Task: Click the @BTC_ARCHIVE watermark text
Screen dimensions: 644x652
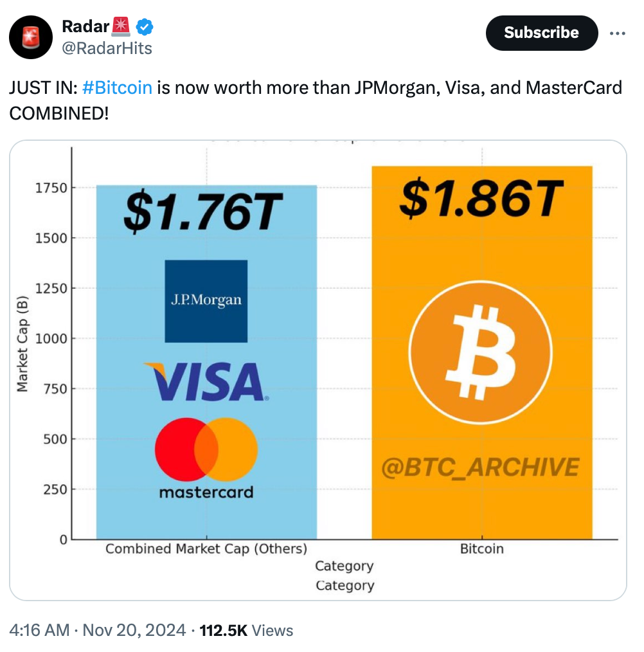Action: tap(481, 467)
